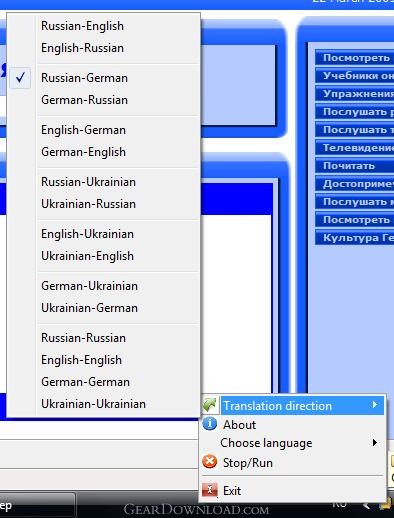Click the Посмотреть button above Культура
This screenshot has width=394, height=518.
(355, 220)
